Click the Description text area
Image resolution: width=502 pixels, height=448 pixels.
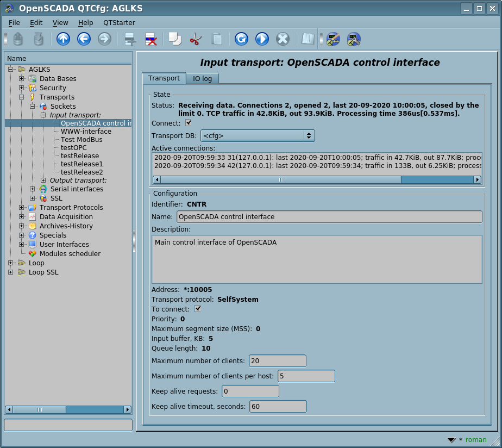coord(317,259)
